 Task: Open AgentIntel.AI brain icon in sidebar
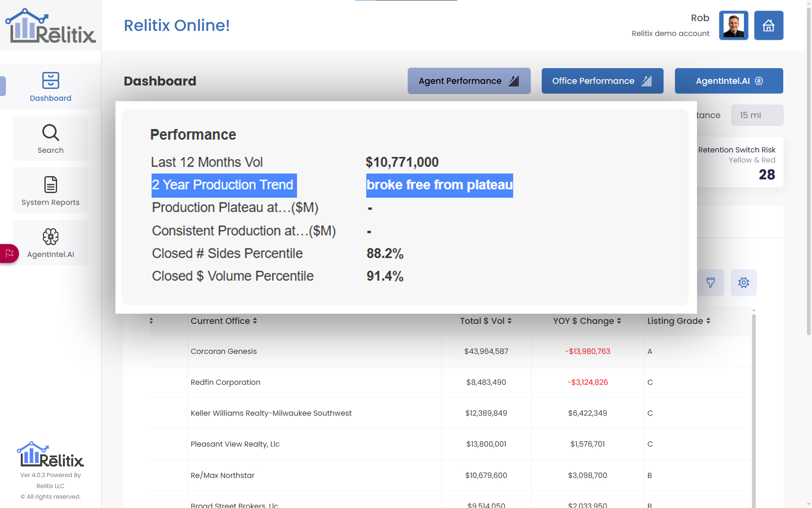pos(50,237)
